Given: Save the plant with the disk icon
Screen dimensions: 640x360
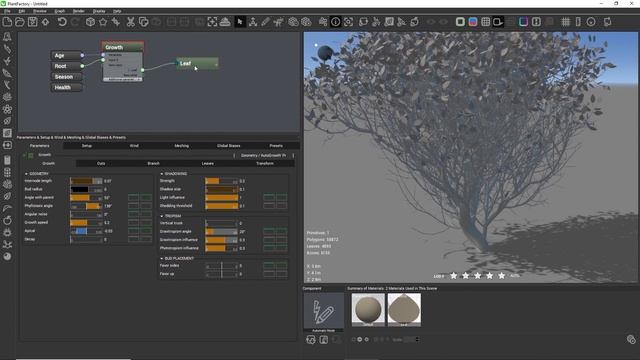Looking at the screenshot, I should (33, 22).
